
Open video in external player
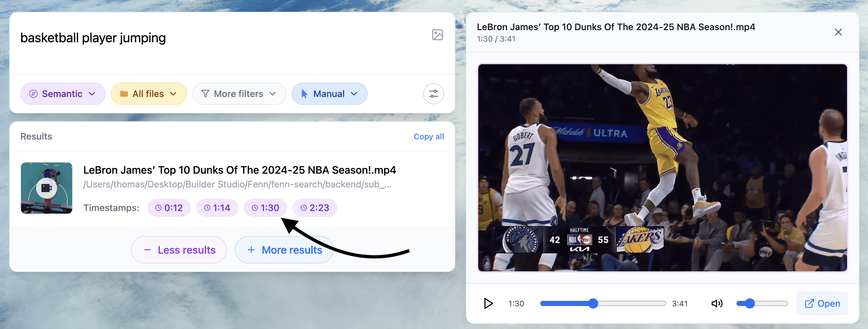click(x=822, y=303)
